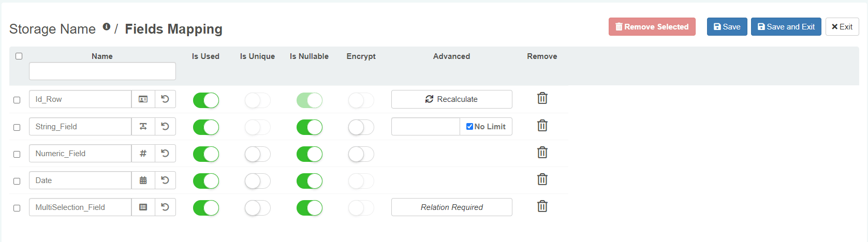Select the Date row checkbox

(17, 182)
